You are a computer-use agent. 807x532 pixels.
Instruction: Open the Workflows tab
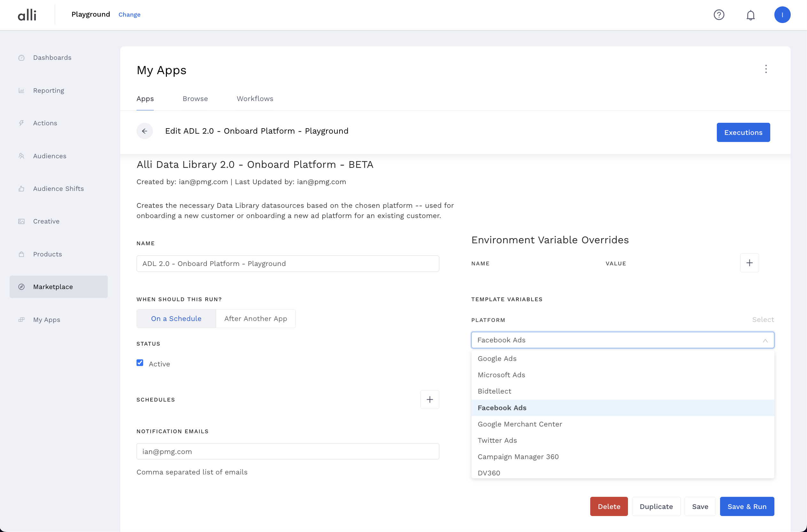tap(255, 99)
